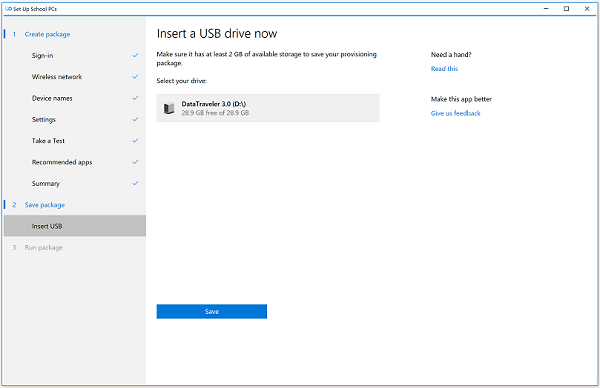Open the Read this help link

tap(444, 69)
